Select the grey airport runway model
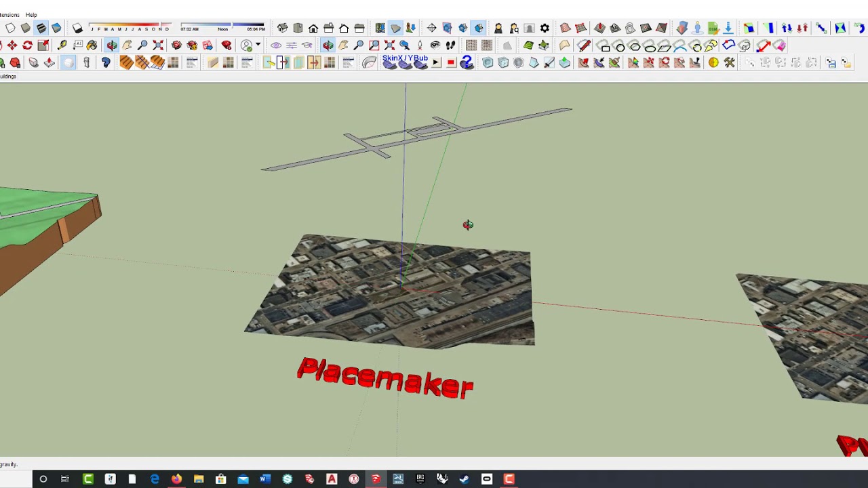 (416, 139)
